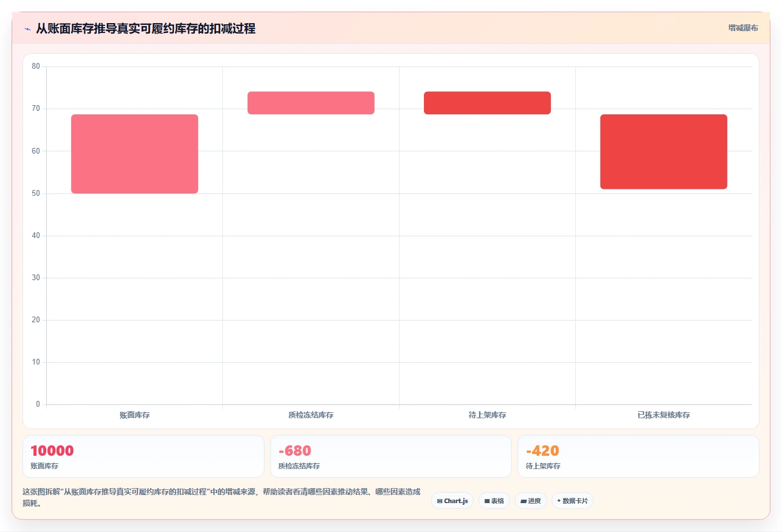Click the lightning icon beside the title
Screen dimensions: 782x532
click(27, 29)
